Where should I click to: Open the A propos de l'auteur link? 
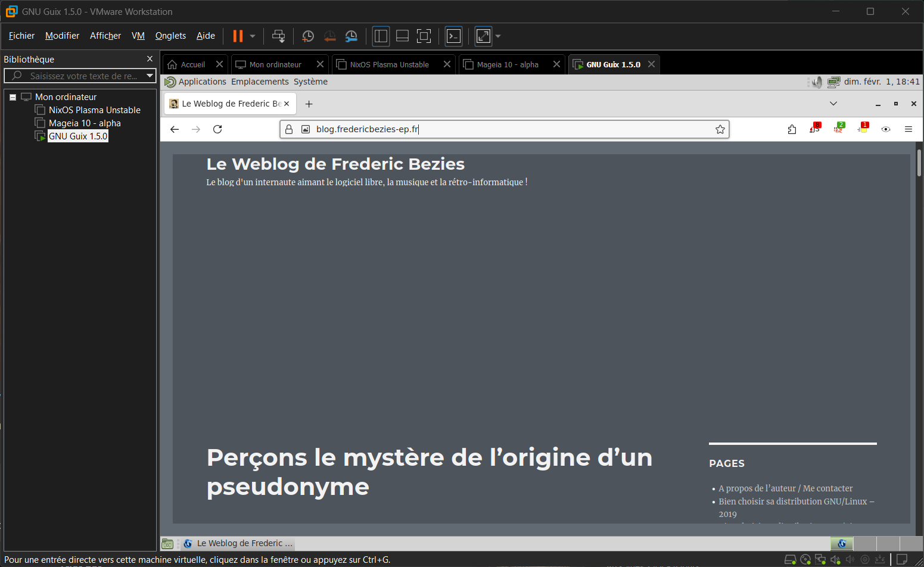pyautogui.click(x=785, y=488)
